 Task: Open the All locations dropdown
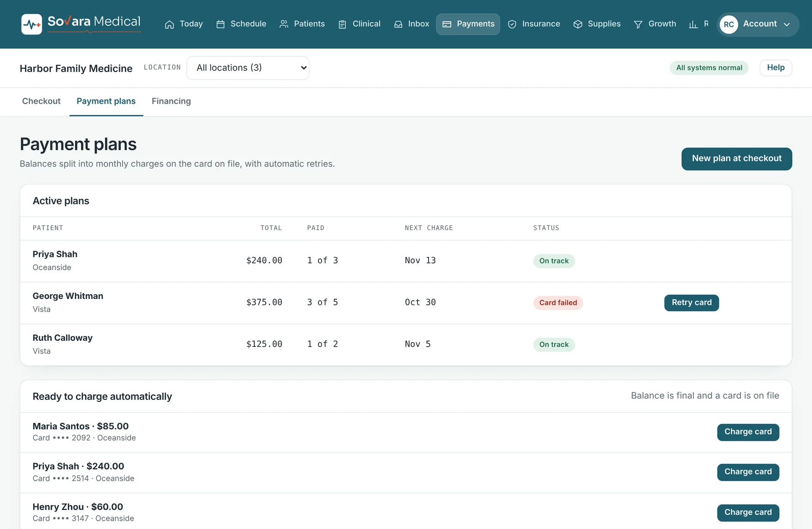(x=248, y=68)
